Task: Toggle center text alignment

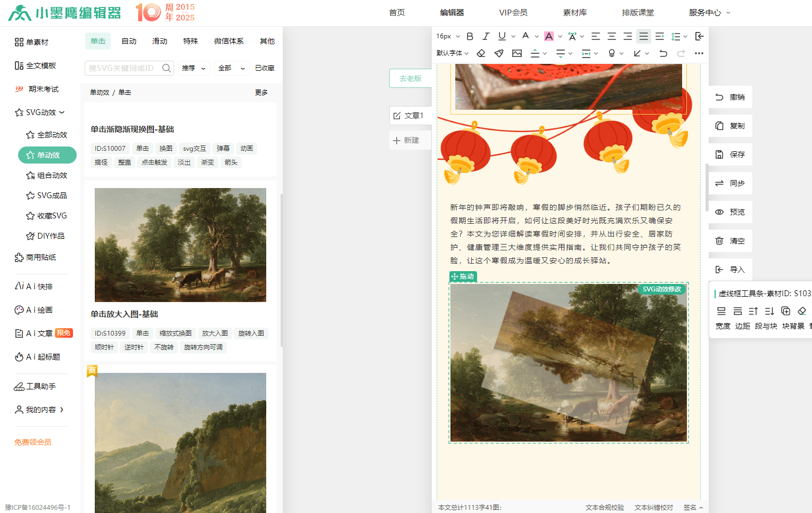Action: click(x=612, y=36)
